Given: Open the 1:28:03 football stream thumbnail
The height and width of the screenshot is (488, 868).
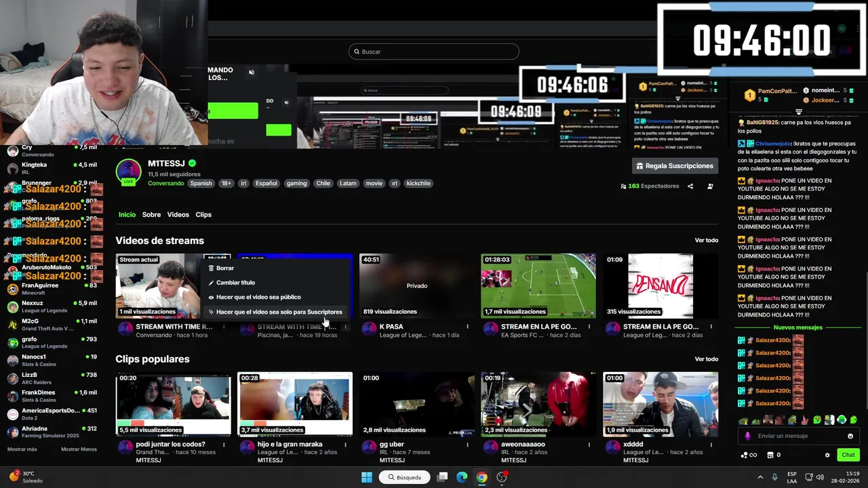Looking at the screenshot, I should pyautogui.click(x=538, y=286).
